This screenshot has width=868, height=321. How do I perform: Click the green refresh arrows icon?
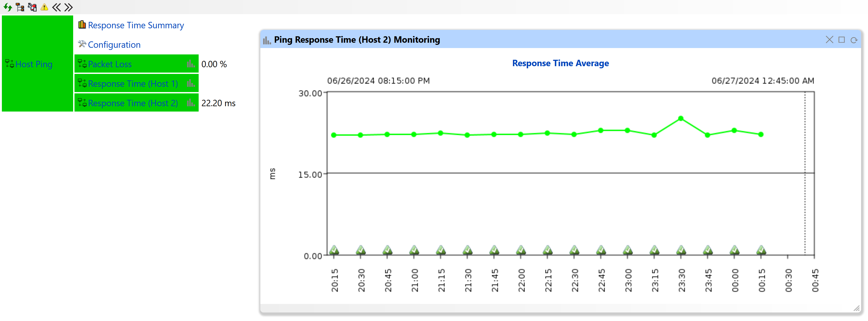7,7
